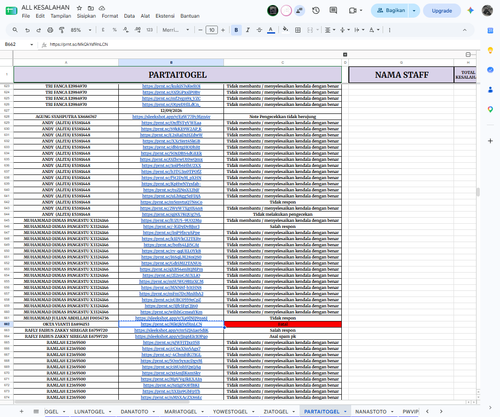Image resolution: width=500 pixels, height=417 pixels.
Task: Open the merge cells options
Action: (313, 30)
